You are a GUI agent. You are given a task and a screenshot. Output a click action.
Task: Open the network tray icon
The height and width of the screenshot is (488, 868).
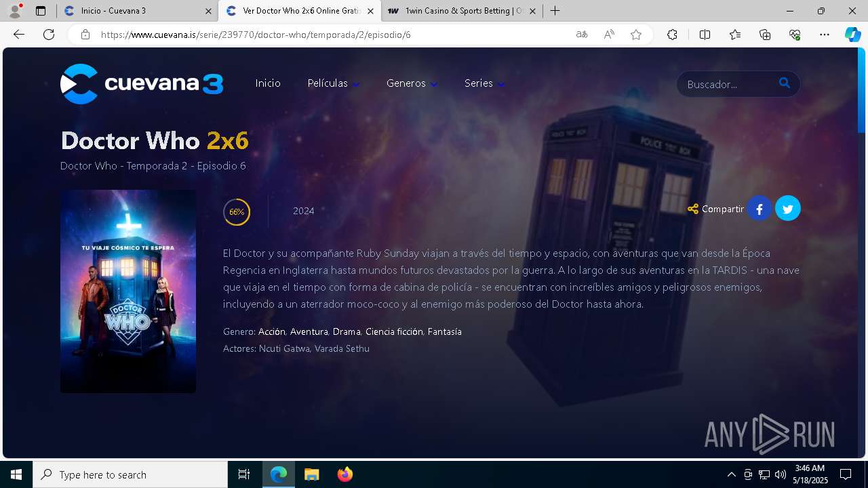click(764, 474)
